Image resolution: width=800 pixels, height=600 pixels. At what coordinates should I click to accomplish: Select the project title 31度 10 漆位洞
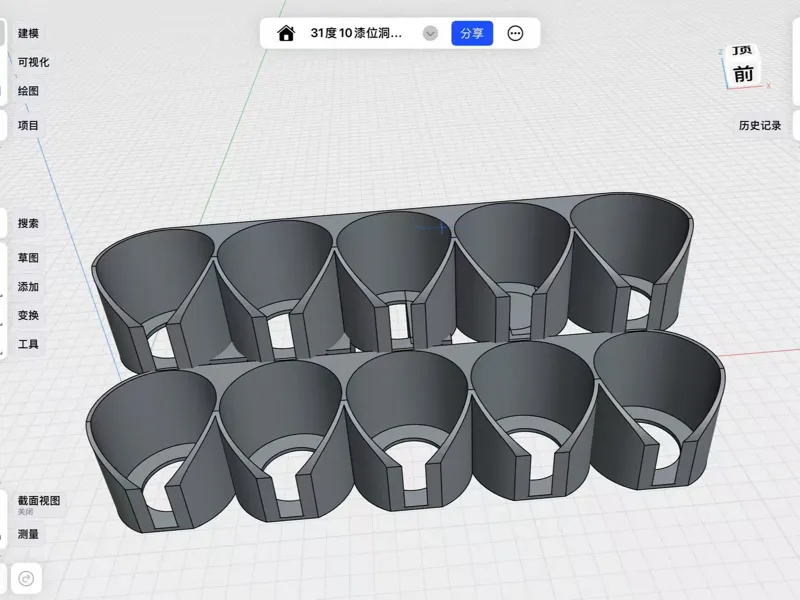[x=356, y=33]
